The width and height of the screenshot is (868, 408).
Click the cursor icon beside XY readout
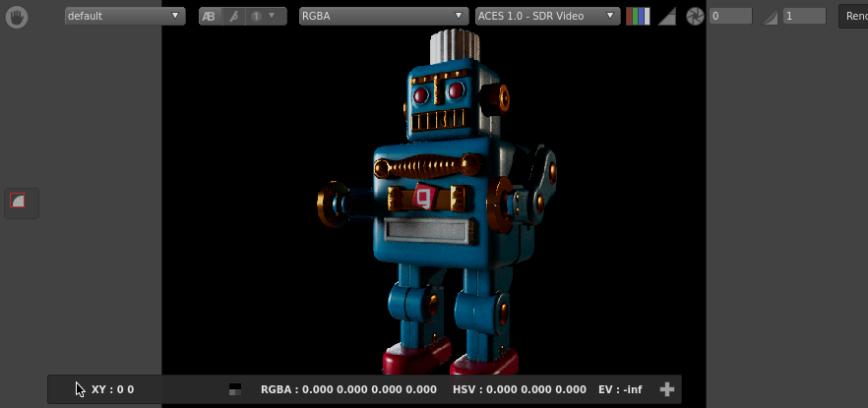click(x=80, y=389)
